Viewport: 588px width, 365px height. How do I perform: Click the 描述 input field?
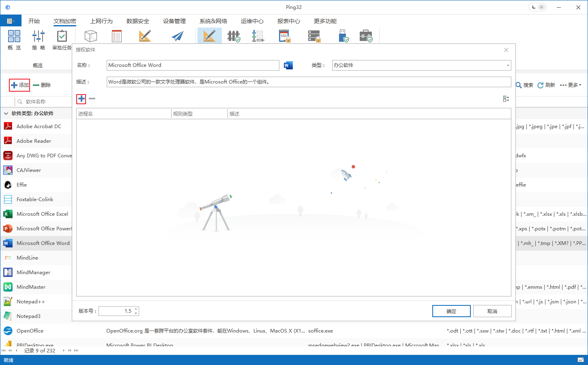309,82
